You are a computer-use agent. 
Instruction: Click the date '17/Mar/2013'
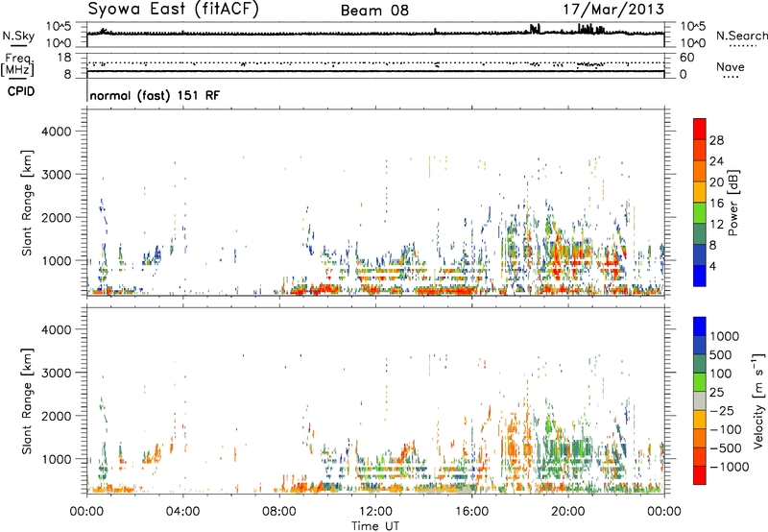click(613, 9)
